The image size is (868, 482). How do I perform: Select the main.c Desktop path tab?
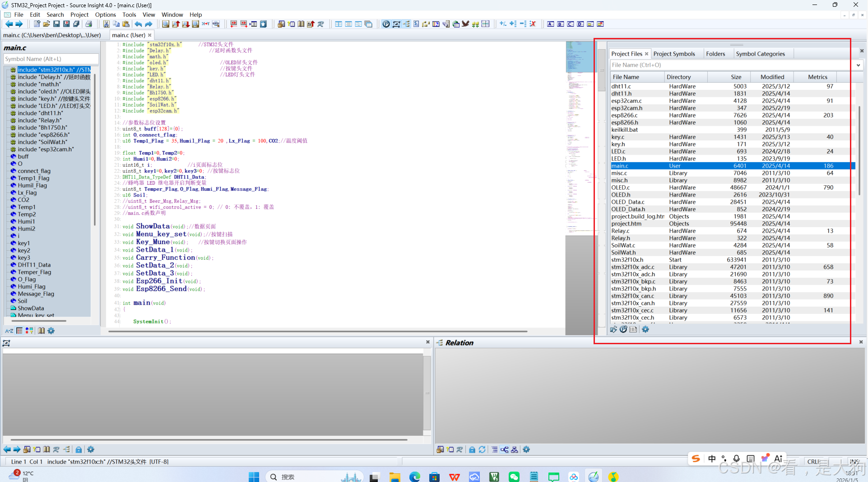click(x=52, y=35)
